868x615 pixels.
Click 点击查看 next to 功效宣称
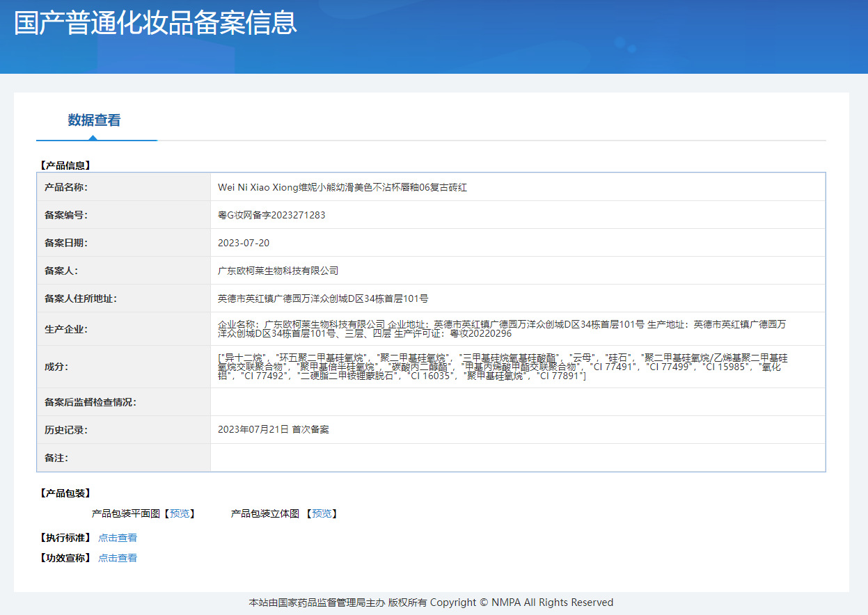[x=117, y=557]
